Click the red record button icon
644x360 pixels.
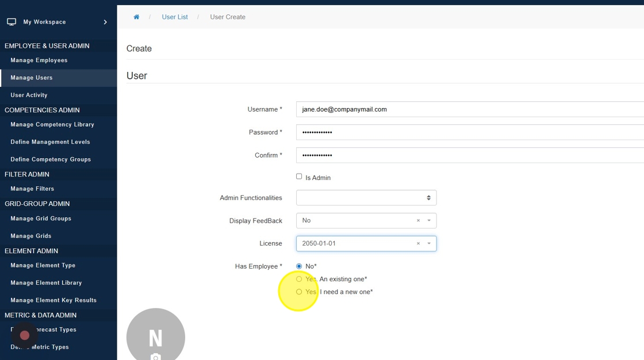25,335
